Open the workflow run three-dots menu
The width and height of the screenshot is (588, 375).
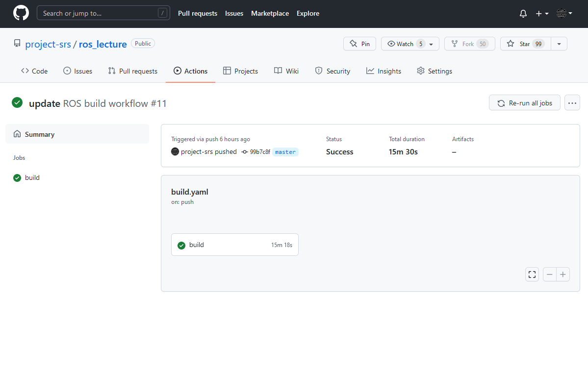572,103
